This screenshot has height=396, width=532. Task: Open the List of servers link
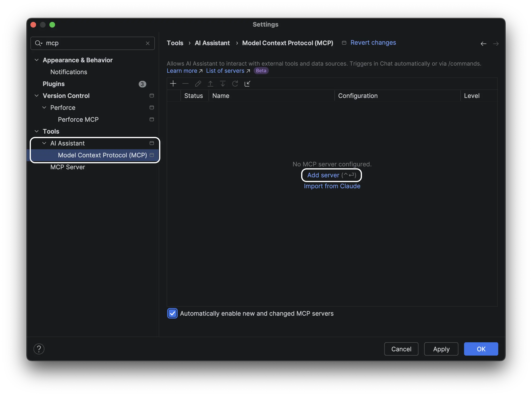(225, 71)
